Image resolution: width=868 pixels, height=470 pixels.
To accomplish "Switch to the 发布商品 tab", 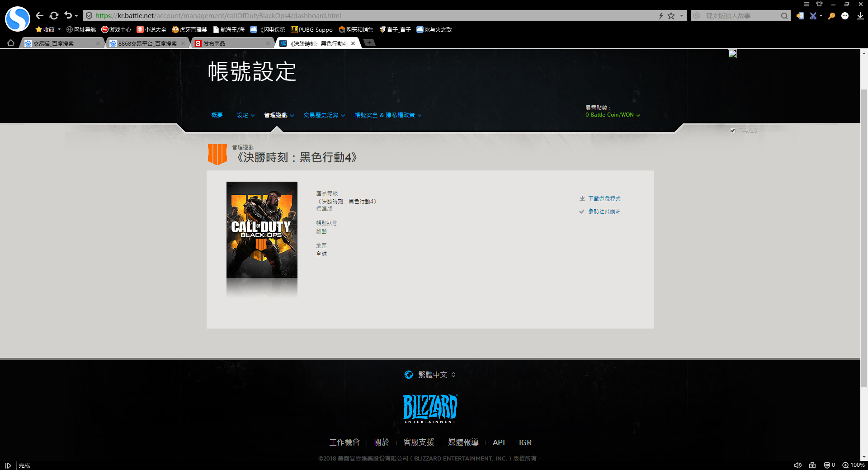I will click(x=232, y=43).
